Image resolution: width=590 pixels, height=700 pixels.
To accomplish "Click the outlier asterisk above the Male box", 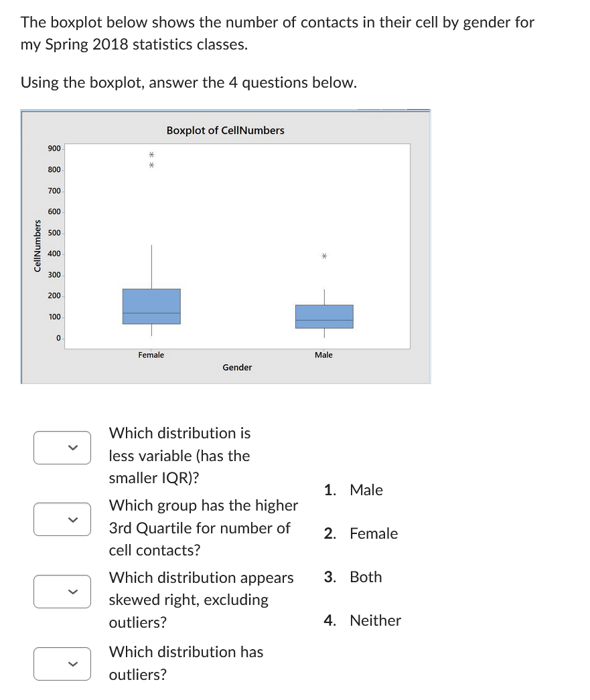I will (324, 256).
